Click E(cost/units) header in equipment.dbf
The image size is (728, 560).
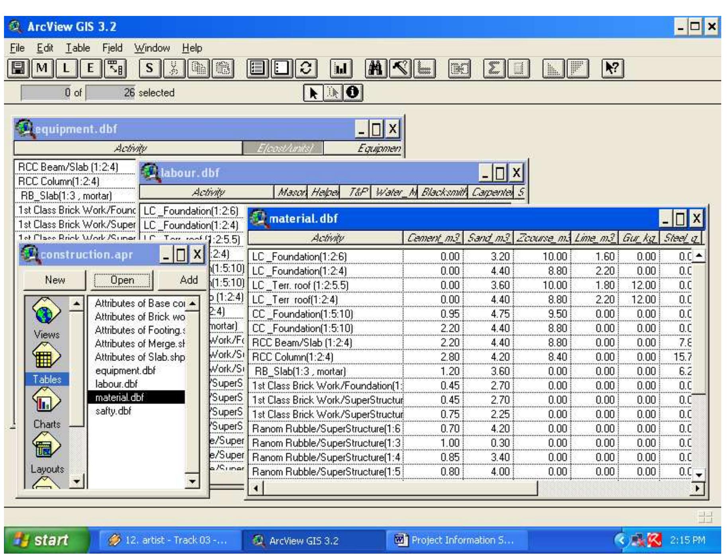click(283, 148)
